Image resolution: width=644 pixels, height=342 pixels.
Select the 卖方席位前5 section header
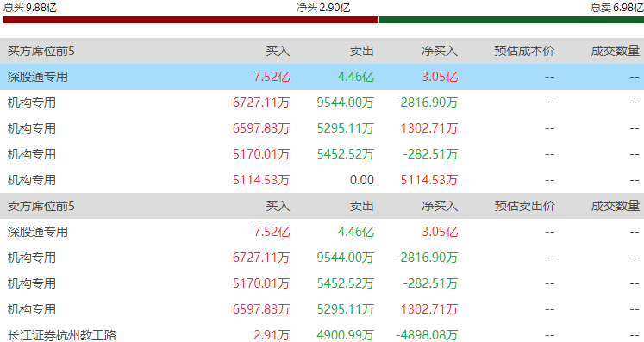tap(41, 206)
